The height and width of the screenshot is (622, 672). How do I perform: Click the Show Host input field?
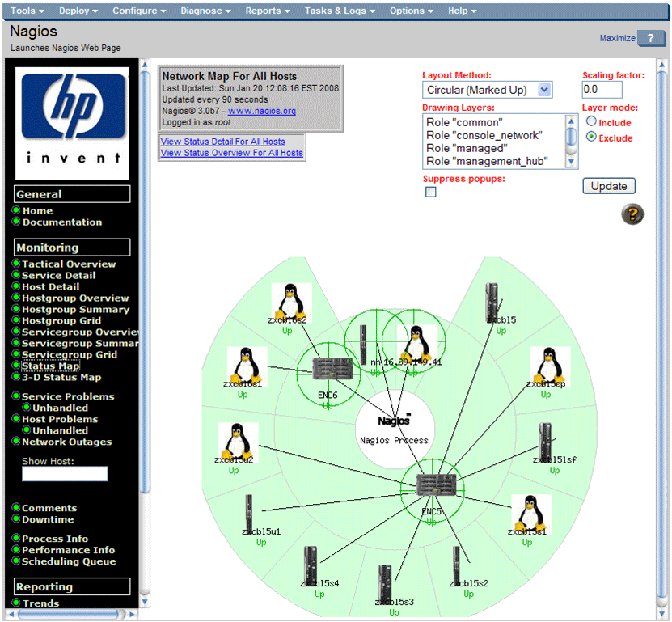pos(65,474)
